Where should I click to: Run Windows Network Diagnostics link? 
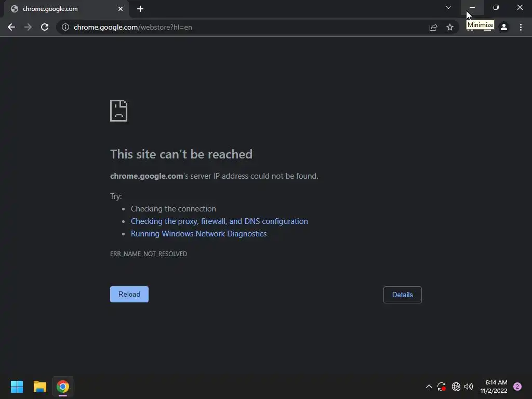(199, 234)
